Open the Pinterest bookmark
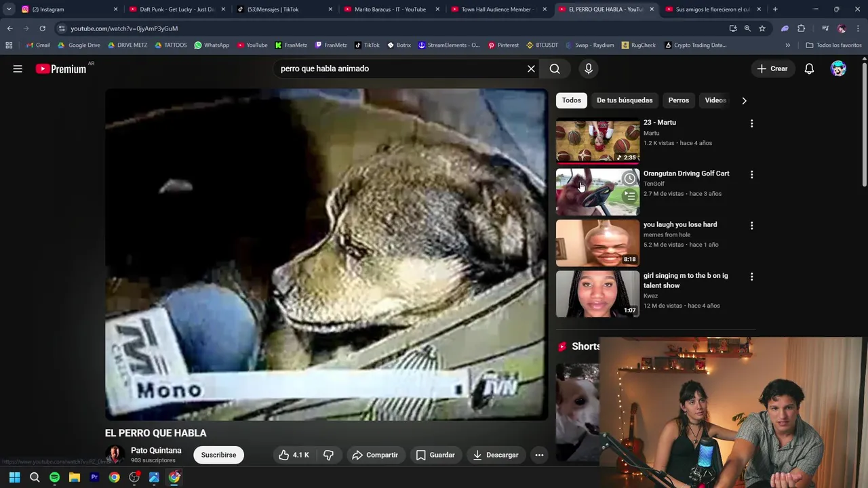The height and width of the screenshot is (488, 868). coord(503,45)
